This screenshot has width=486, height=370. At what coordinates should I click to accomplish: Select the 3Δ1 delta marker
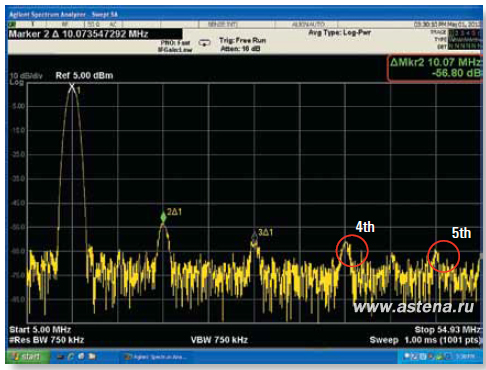(254, 236)
